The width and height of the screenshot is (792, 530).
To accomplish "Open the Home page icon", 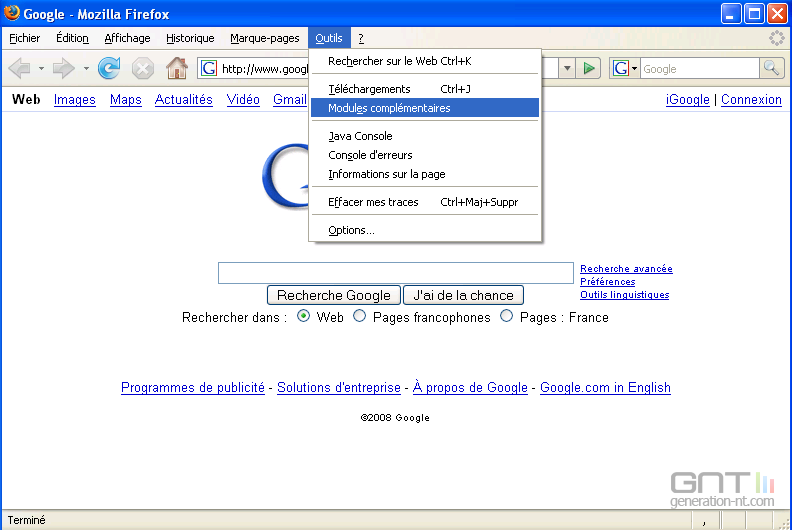I will (x=177, y=68).
